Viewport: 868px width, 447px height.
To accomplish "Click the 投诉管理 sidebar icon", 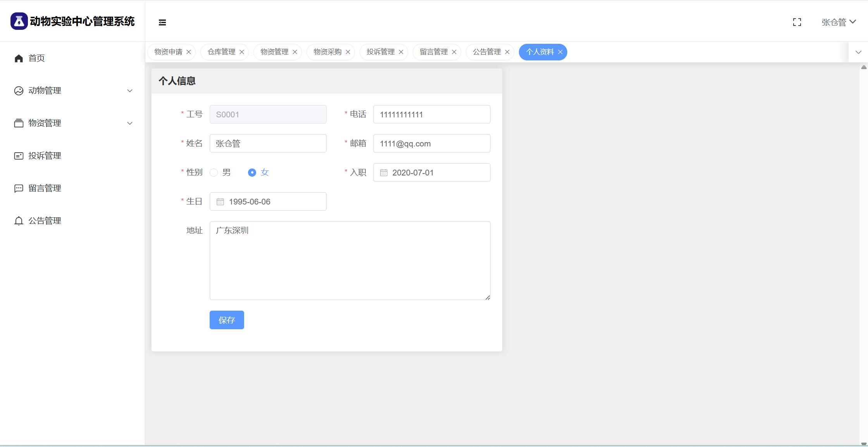I will pos(19,156).
